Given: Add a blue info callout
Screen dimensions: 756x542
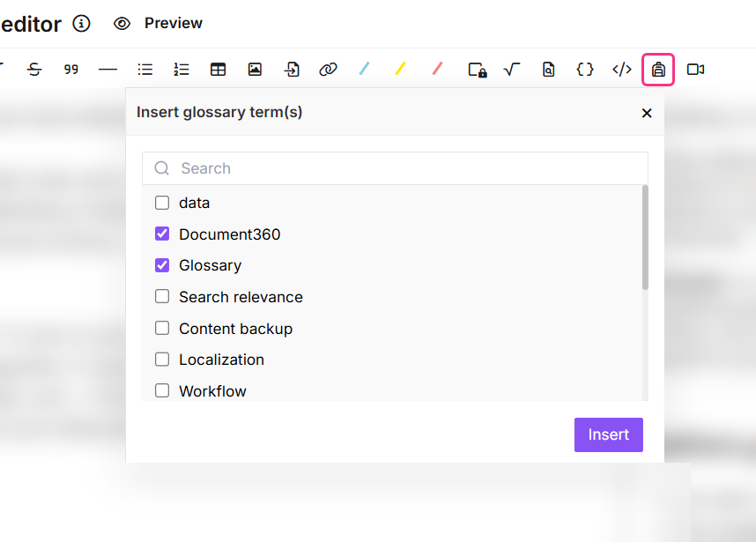Looking at the screenshot, I should (365, 69).
